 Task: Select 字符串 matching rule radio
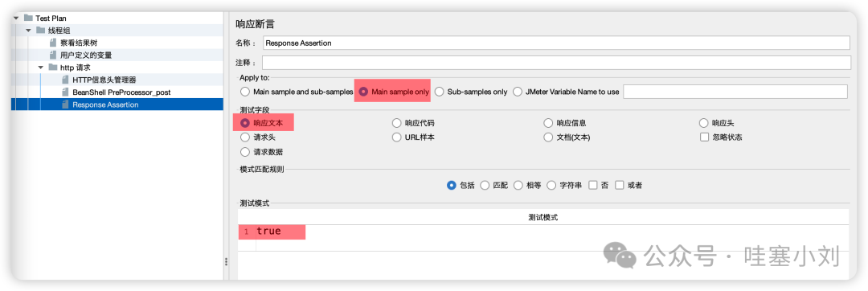tap(551, 186)
